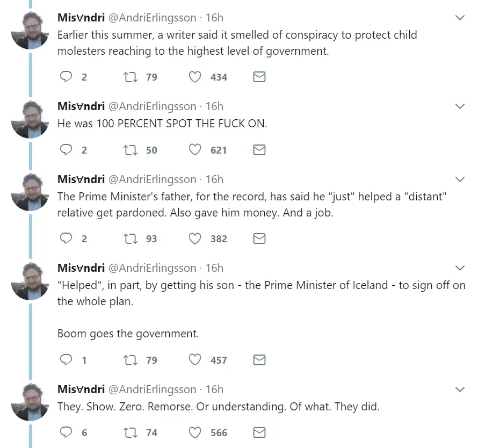478x448 pixels.
Task: Send '100 PERCENT SPOT' tweet via direct message
Action: pos(259,150)
